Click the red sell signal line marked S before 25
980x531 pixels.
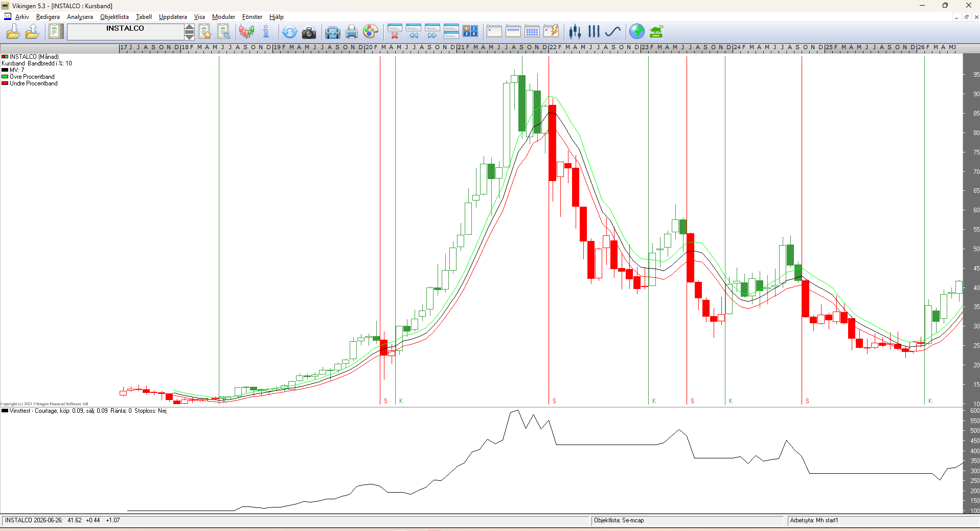(x=802, y=230)
